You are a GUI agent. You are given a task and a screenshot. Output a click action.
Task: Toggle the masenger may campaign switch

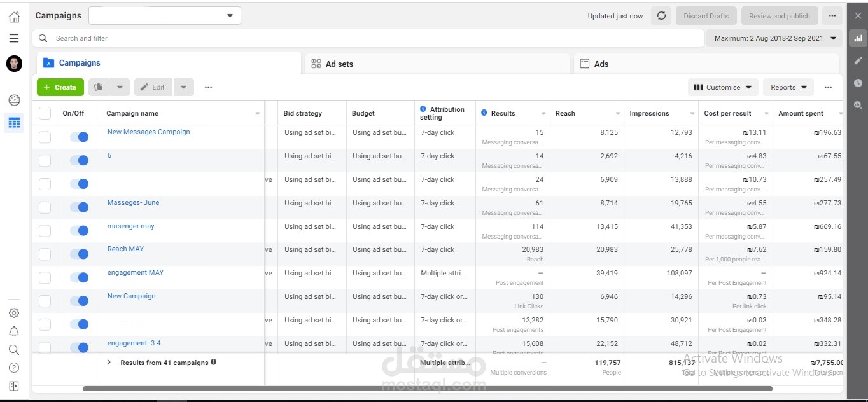pyautogui.click(x=79, y=231)
